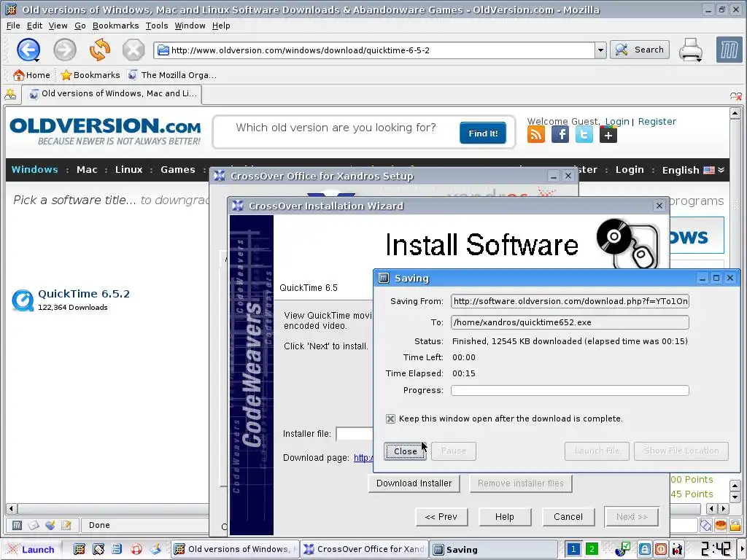The width and height of the screenshot is (747, 560).
Task: Click the Saving From URL field
Action: coord(570,301)
